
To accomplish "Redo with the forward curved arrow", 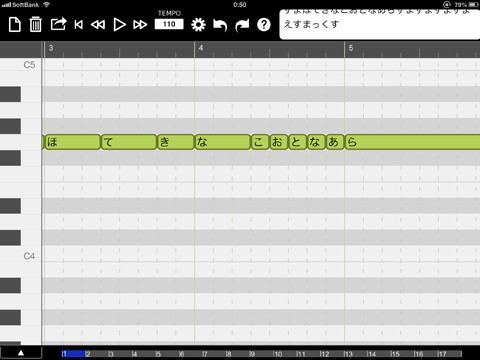I will coord(242,25).
